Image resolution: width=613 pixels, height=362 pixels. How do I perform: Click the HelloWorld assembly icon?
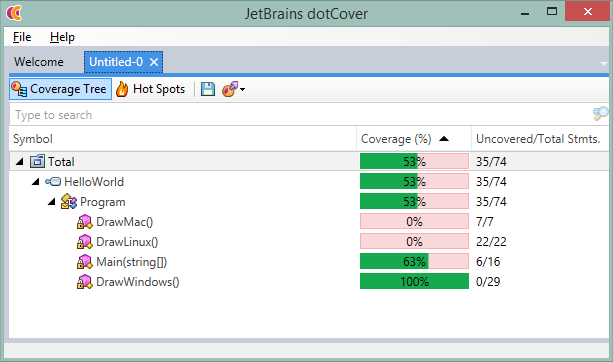[53, 181]
